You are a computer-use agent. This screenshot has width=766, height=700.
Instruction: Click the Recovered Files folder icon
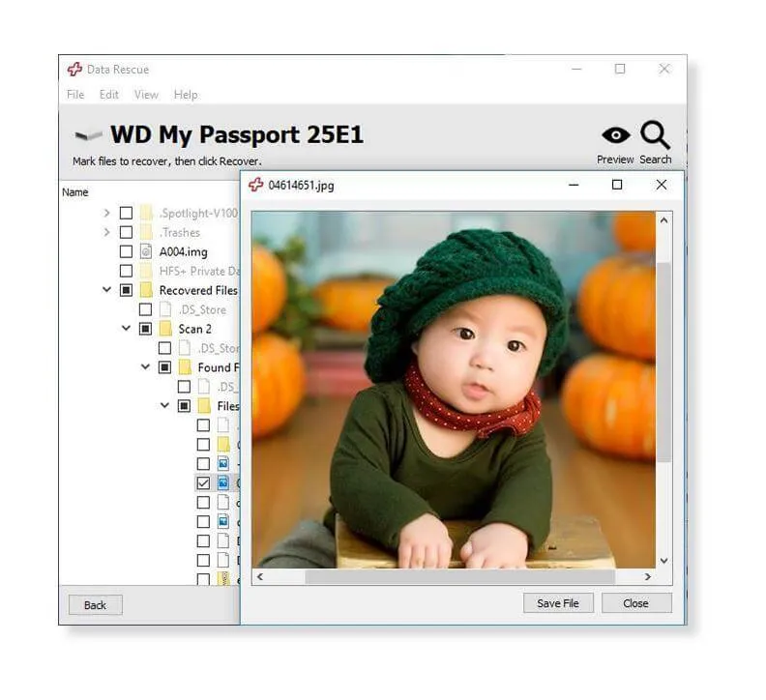[146, 290]
